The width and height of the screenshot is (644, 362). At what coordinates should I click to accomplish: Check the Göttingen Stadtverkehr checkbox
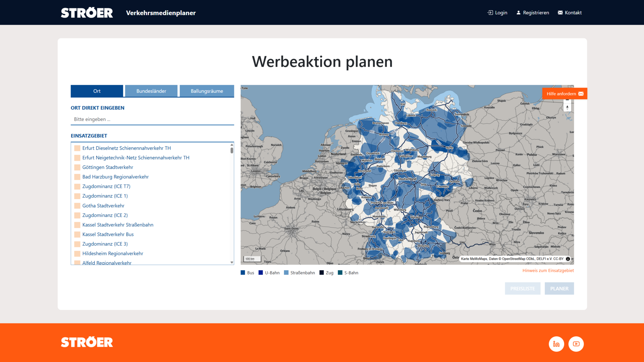(x=77, y=167)
